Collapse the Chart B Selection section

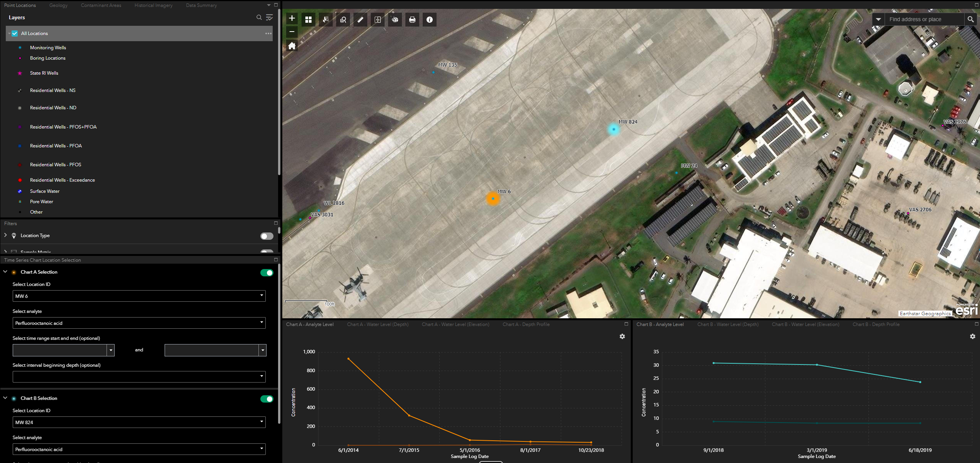[5, 398]
